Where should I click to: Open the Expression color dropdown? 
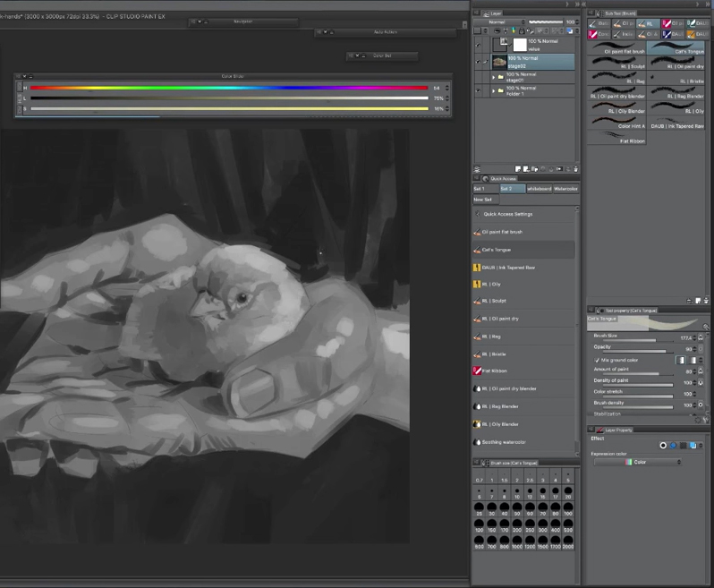click(x=638, y=462)
